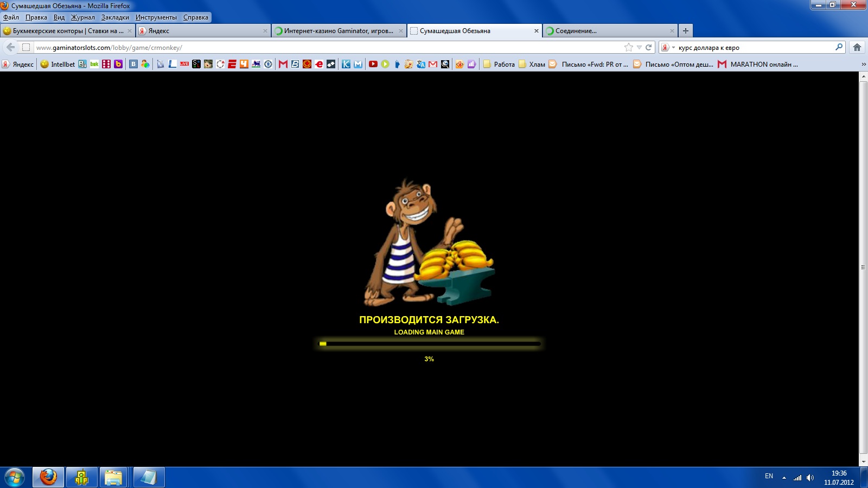This screenshot has width=868, height=488.
Task: Open the Работа bookmarks folder
Action: [499, 64]
